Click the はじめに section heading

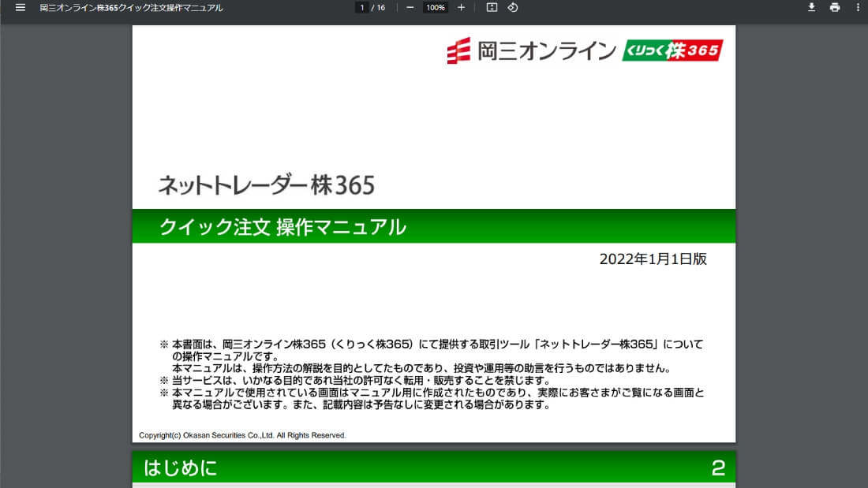click(x=181, y=468)
